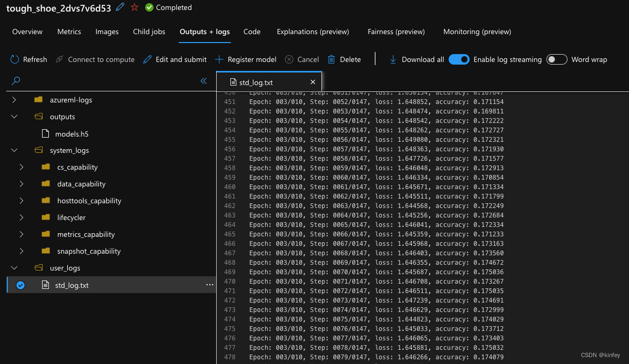Click the models.h5 file icon
629x364 pixels.
point(45,134)
